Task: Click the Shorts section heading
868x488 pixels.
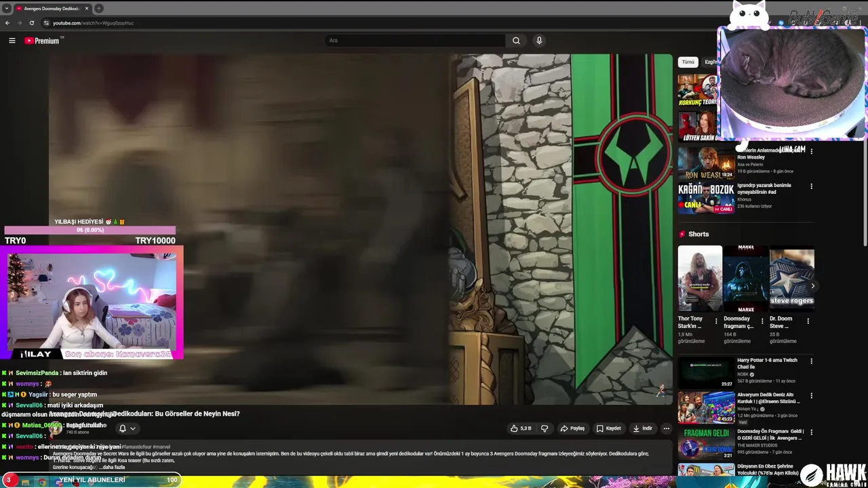Action: tap(698, 234)
